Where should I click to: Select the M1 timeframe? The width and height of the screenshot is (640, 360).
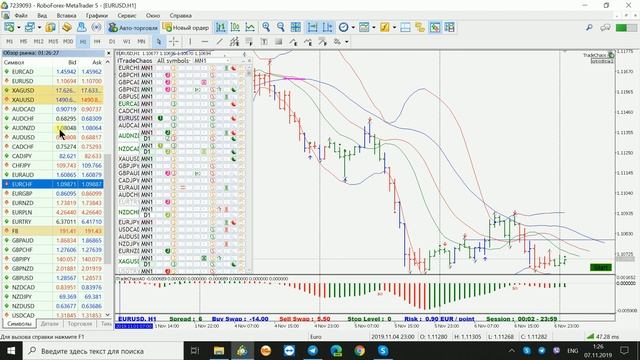(x=9, y=42)
